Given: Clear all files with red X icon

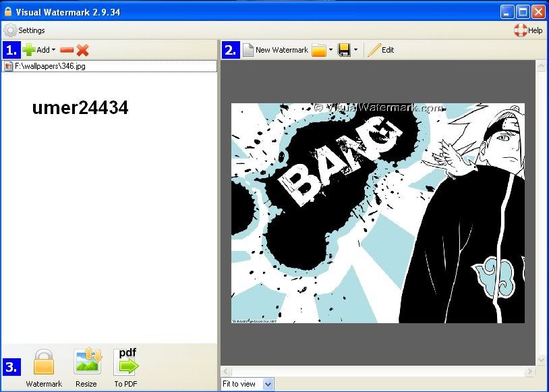Looking at the screenshot, I should point(82,50).
